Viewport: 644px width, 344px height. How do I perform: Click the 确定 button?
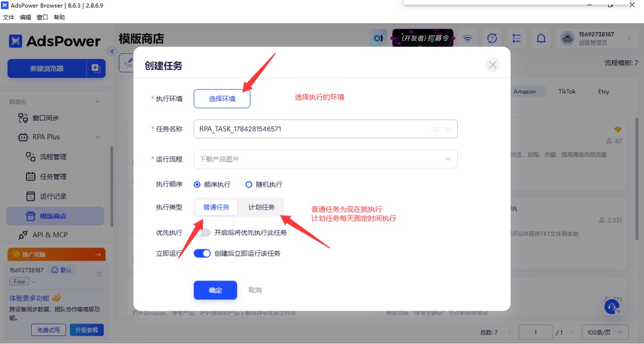(215, 290)
